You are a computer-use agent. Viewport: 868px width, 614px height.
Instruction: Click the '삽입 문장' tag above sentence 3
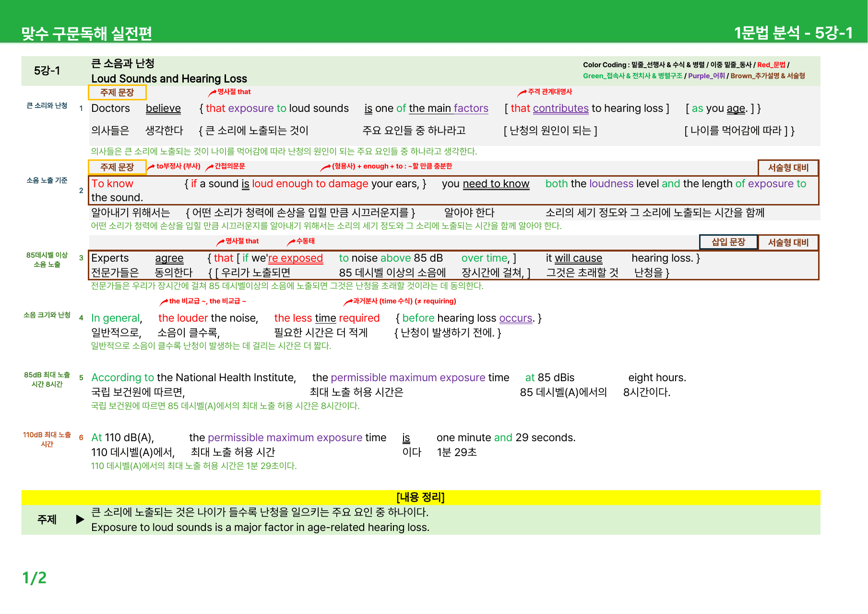pos(728,242)
